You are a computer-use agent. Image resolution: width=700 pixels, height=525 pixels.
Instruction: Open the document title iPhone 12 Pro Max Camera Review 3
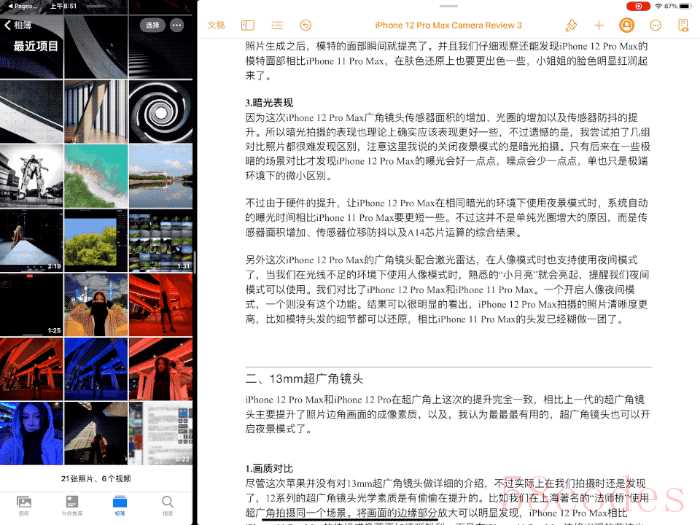coord(448,25)
